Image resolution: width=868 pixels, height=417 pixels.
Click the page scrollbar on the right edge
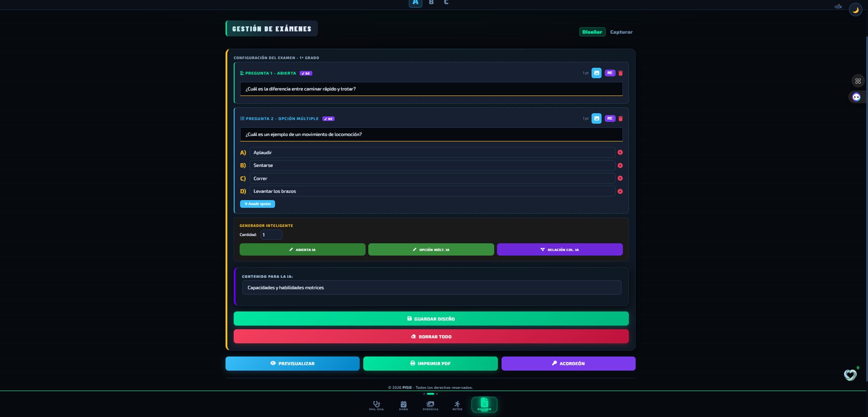pyautogui.click(x=867, y=208)
